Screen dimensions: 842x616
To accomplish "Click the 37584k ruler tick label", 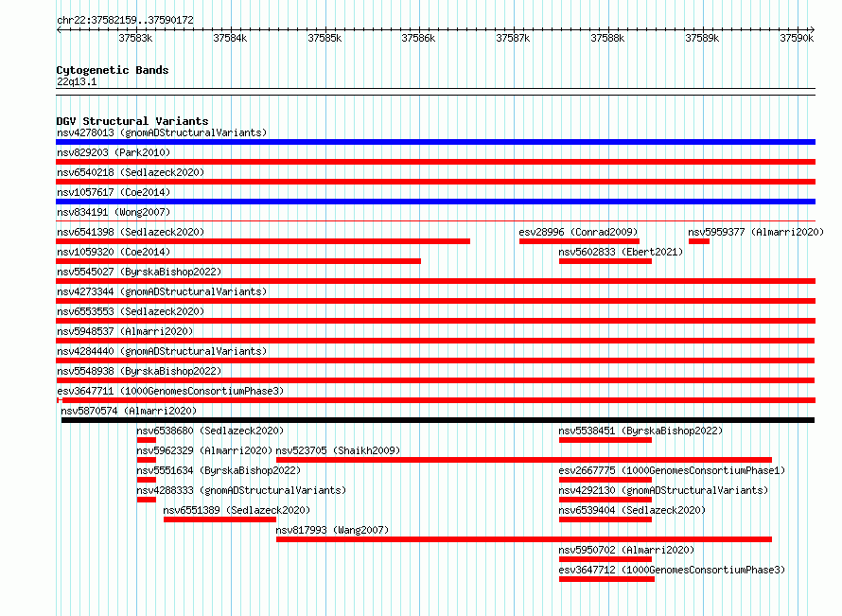I will click(x=230, y=38).
